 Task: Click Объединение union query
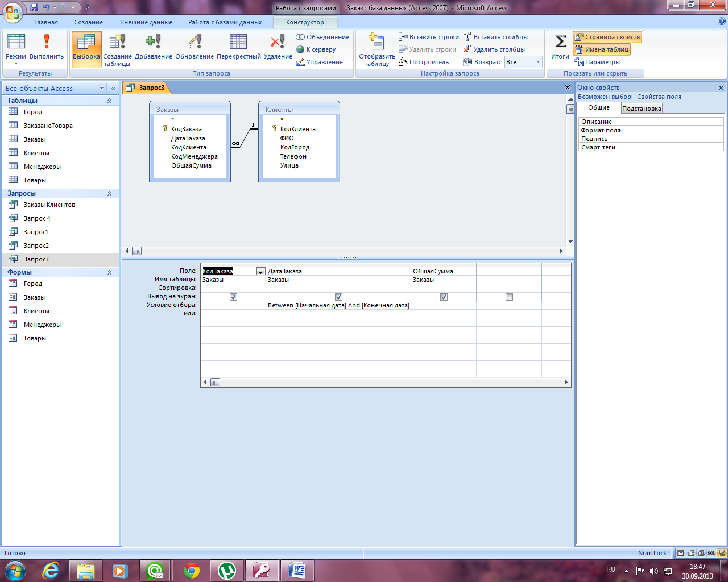[322, 37]
